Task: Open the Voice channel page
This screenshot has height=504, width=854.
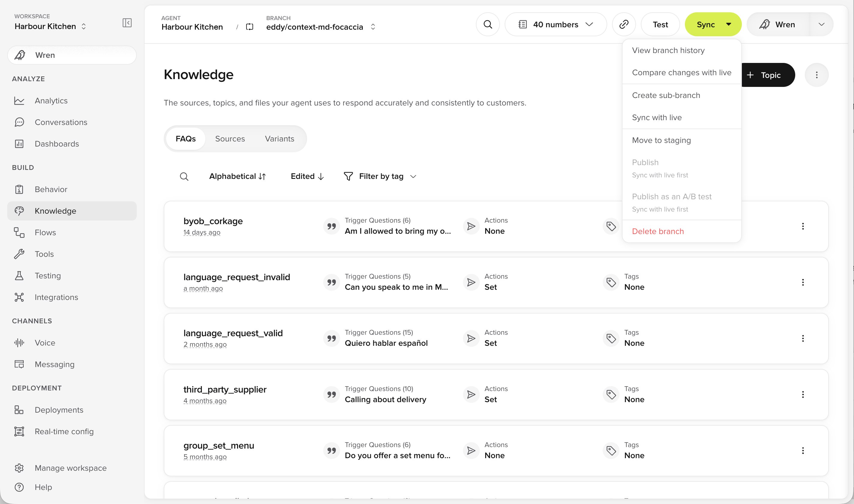Action: [x=72, y=343]
